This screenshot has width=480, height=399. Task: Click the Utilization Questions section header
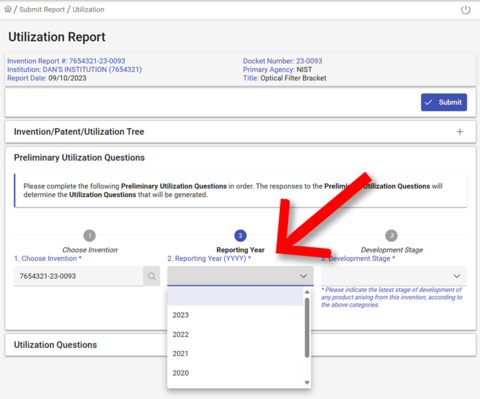[55, 345]
